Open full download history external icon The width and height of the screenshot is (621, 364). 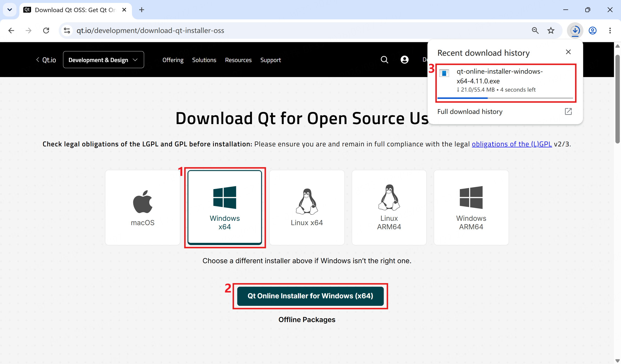(568, 111)
